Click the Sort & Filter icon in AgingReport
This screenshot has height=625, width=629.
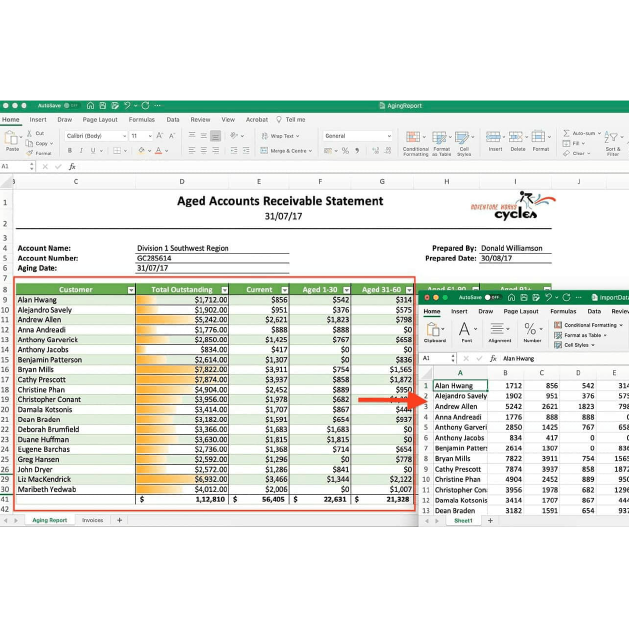[x=611, y=137]
